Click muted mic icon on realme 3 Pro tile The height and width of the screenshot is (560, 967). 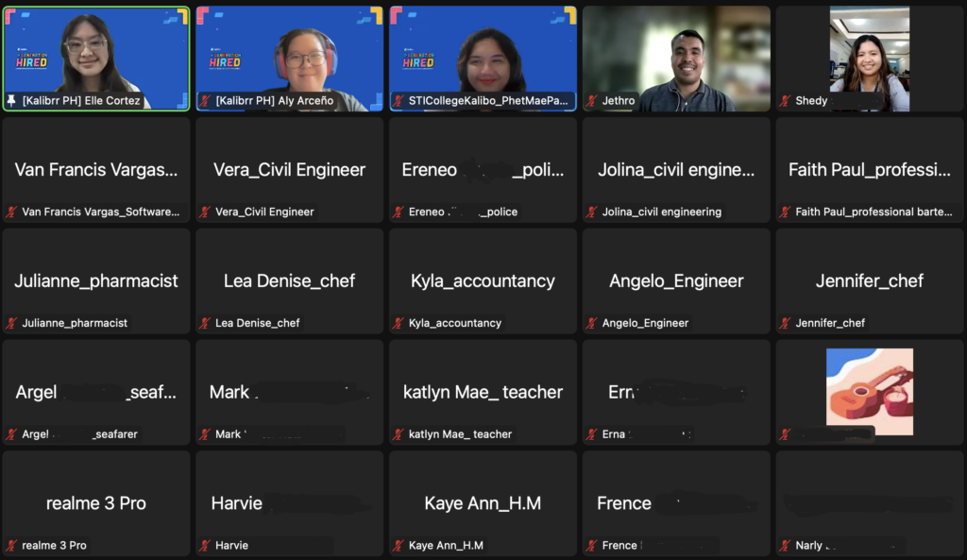click(11, 545)
